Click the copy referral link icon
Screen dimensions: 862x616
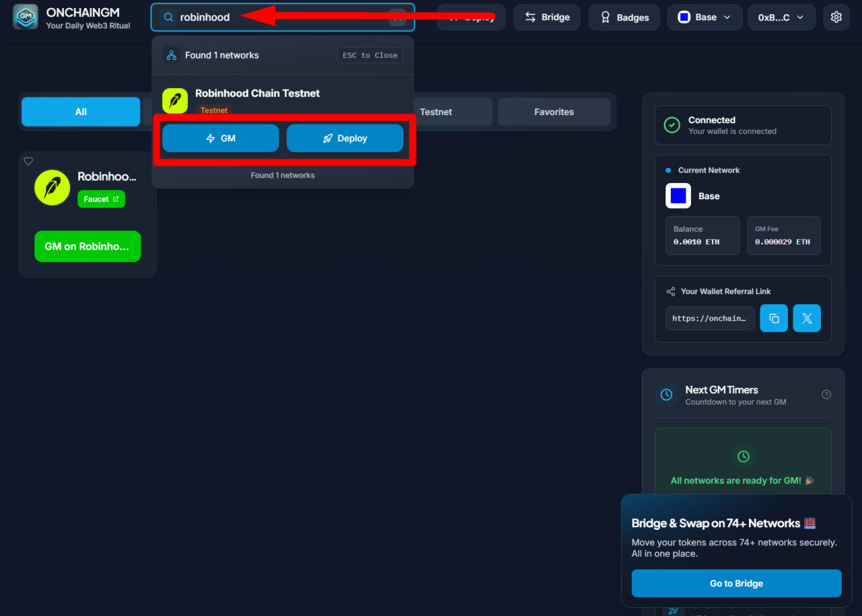[x=774, y=318]
